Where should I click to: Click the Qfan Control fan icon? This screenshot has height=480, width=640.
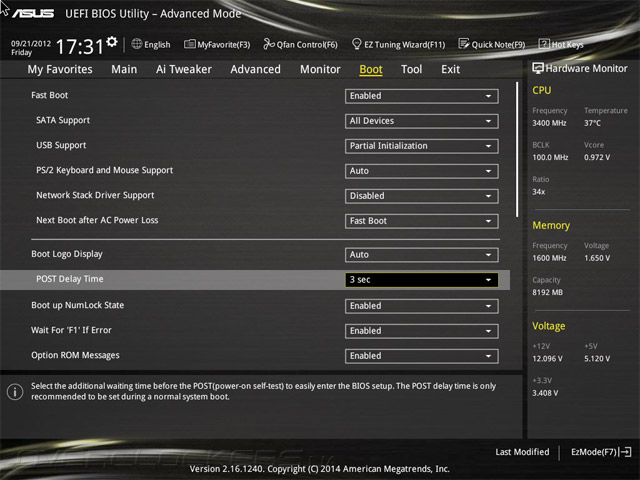(x=269, y=44)
